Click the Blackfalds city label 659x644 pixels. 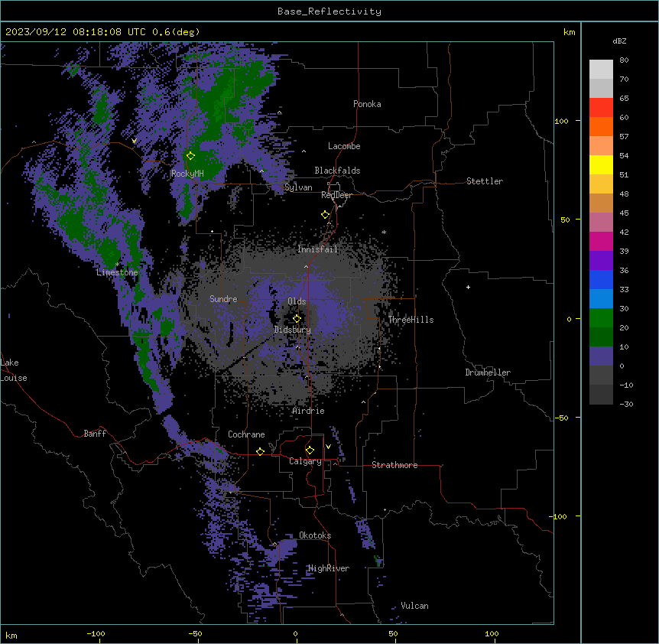pyautogui.click(x=337, y=171)
